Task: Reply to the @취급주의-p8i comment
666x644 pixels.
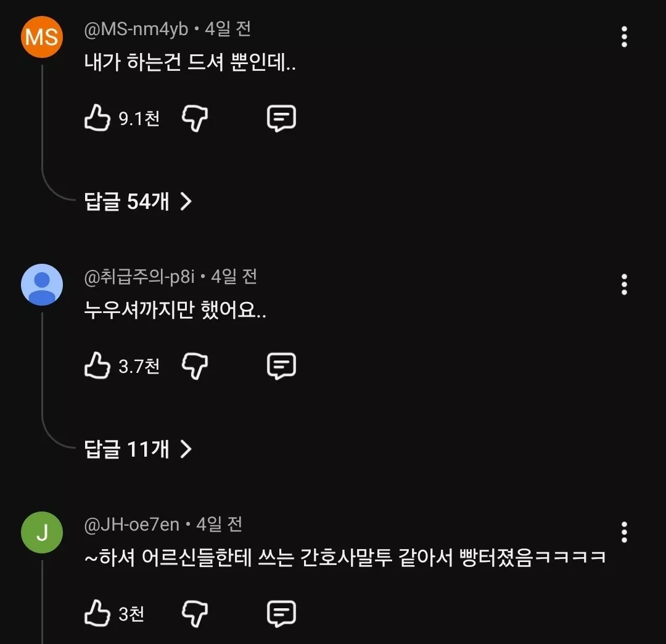Action: [x=281, y=366]
